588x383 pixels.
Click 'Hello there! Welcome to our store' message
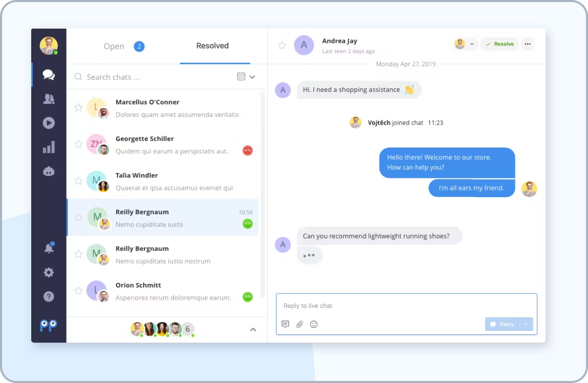tap(447, 162)
